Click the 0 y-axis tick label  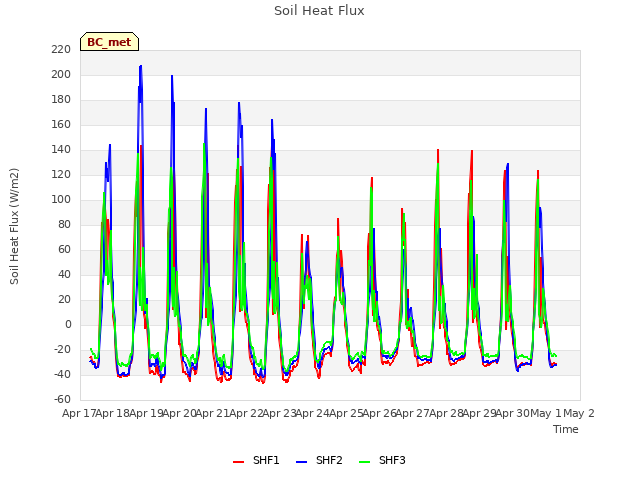[x=68, y=324]
